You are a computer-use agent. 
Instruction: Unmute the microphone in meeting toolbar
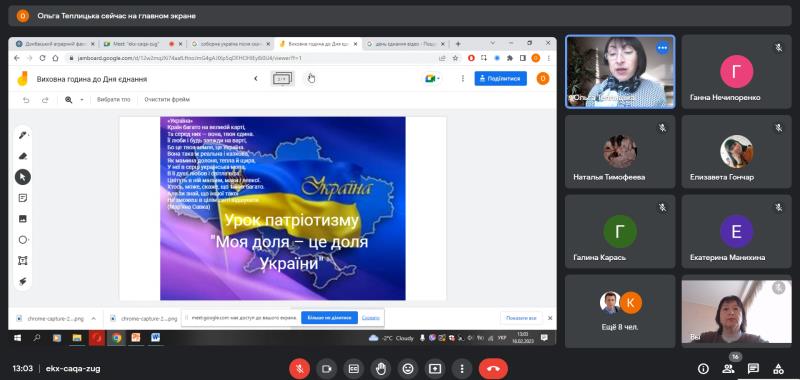click(299, 369)
